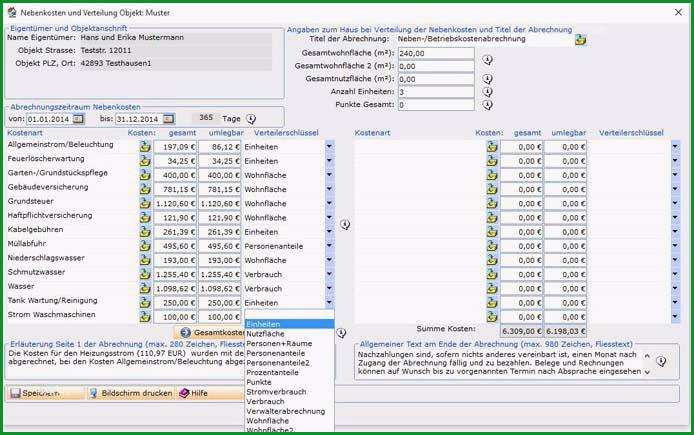Expand Verteilerschlüssel dropdown for Schmutzwasser
This screenshot has height=435, width=694.
point(329,274)
